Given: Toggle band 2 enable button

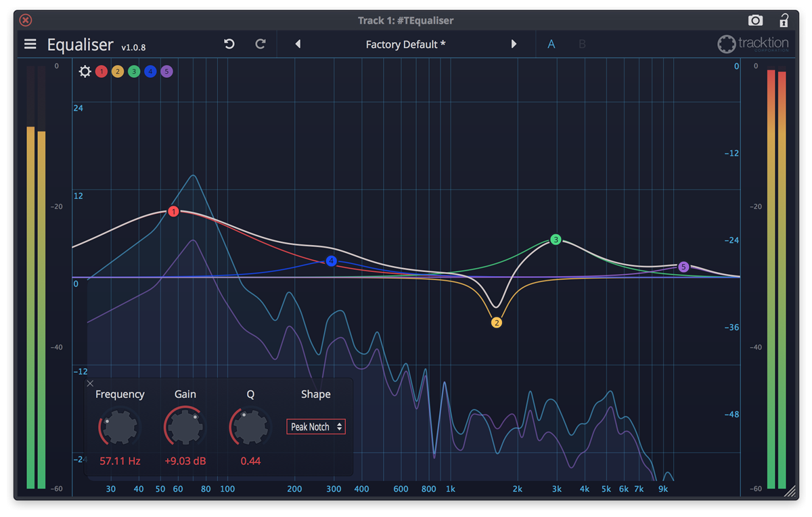Looking at the screenshot, I should (x=117, y=70).
